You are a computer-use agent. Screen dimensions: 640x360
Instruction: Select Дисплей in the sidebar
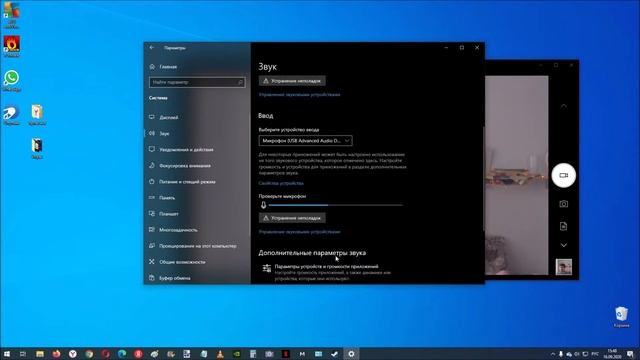point(164,117)
